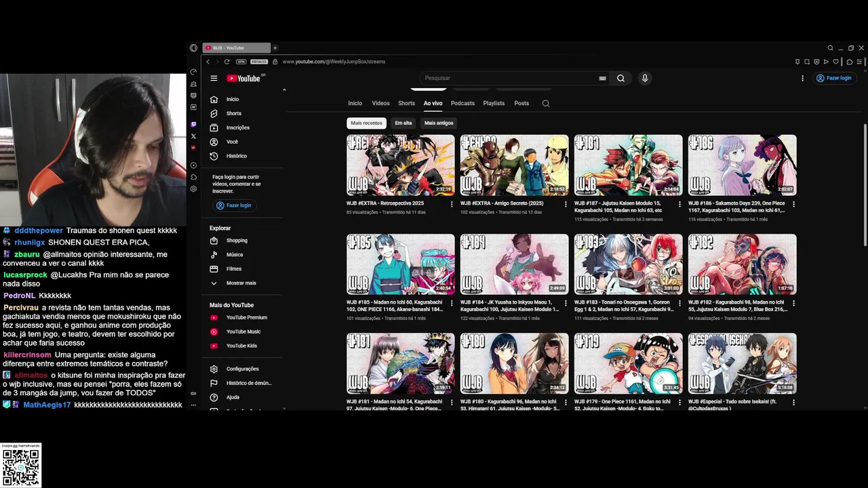868x488 pixels.
Task: Select Mais antigos filter chip
Action: (439, 123)
